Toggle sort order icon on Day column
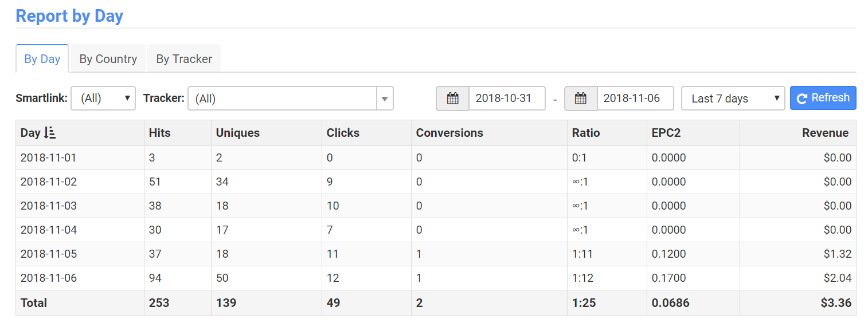This screenshot has height=327, width=868. pos(50,133)
